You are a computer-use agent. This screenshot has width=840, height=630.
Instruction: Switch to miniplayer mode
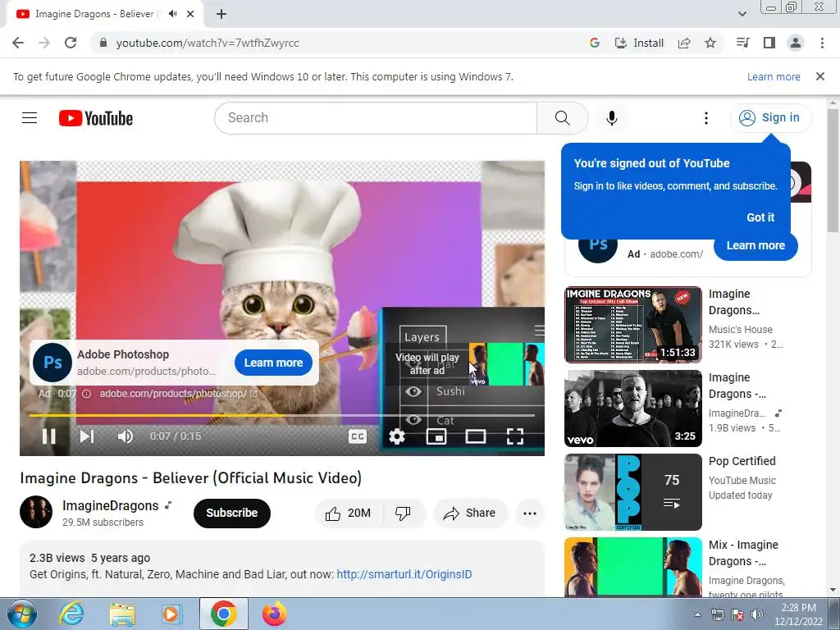pos(436,436)
